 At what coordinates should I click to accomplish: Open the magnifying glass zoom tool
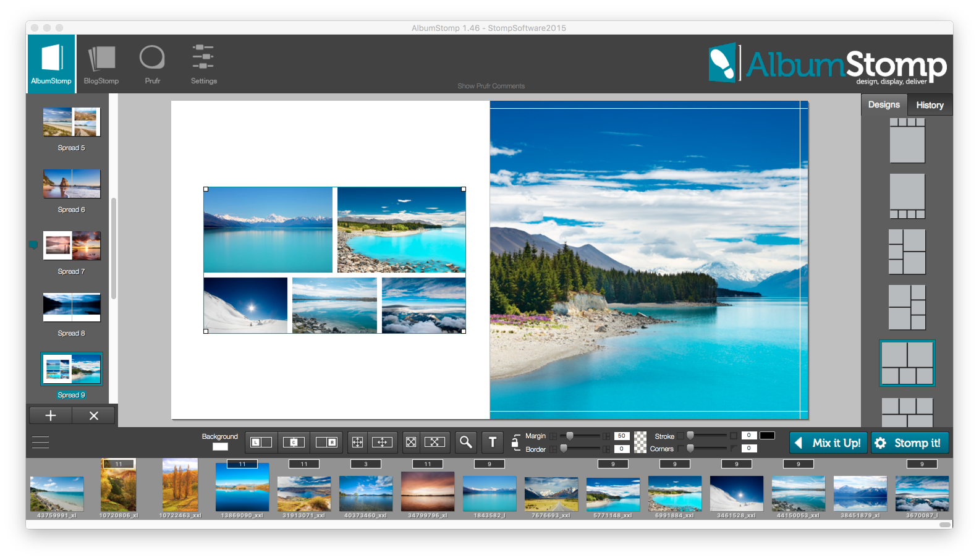click(466, 442)
